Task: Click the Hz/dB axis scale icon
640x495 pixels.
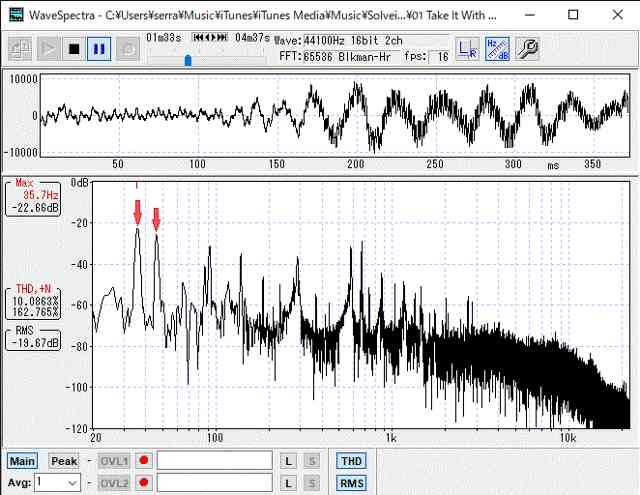Action: [495, 48]
